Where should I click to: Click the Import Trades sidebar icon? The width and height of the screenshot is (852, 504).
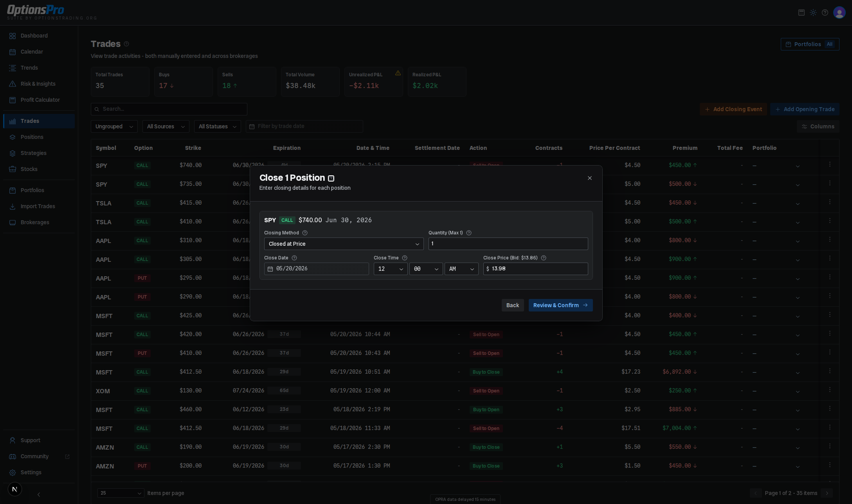tap(13, 206)
